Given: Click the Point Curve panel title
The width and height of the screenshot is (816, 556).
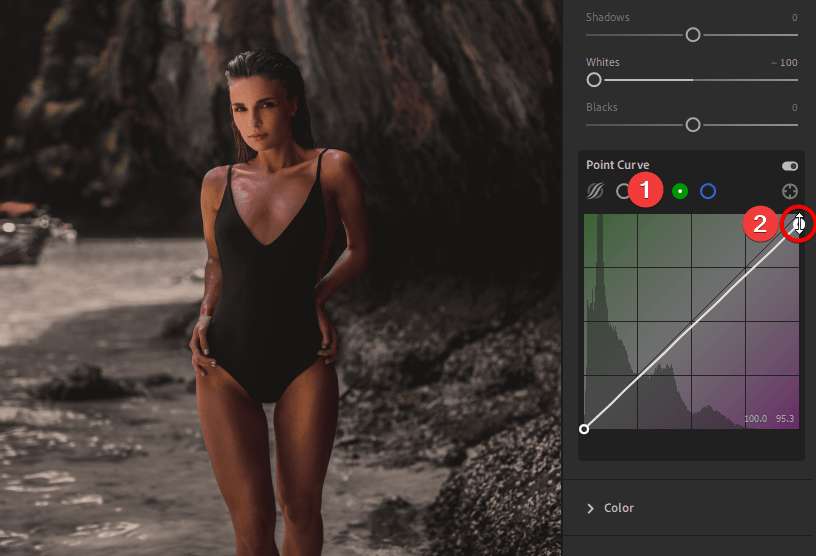Looking at the screenshot, I should pyautogui.click(x=617, y=165).
